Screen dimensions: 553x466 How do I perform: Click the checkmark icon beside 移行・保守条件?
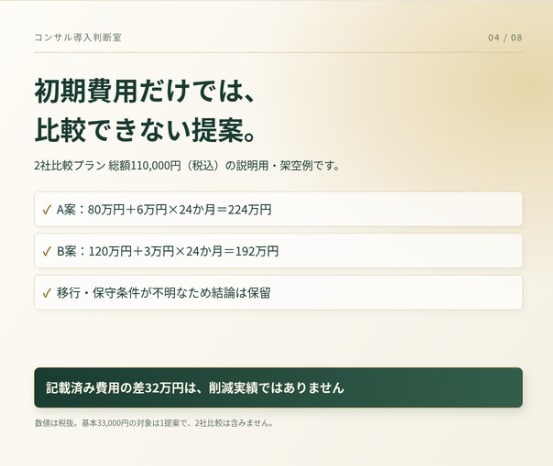click(x=47, y=293)
